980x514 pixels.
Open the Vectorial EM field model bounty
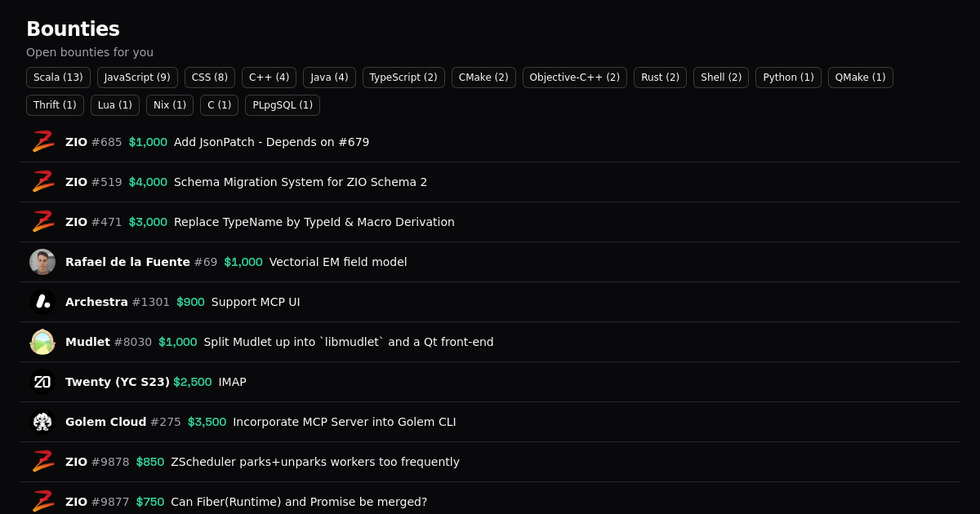338,262
